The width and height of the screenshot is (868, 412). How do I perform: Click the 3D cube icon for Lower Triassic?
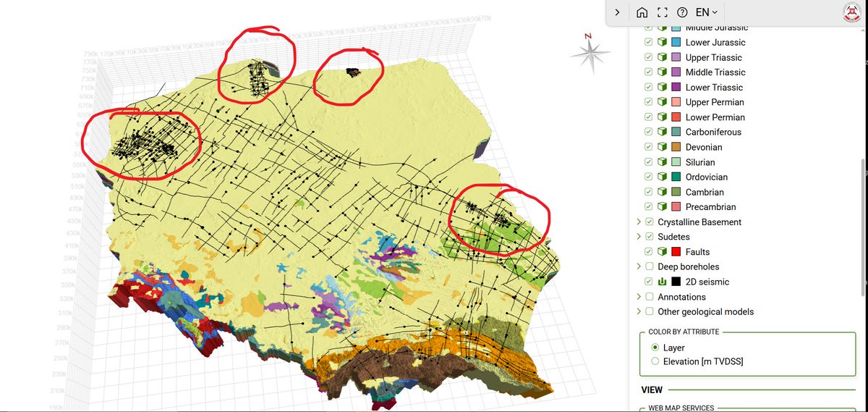(x=663, y=88)
